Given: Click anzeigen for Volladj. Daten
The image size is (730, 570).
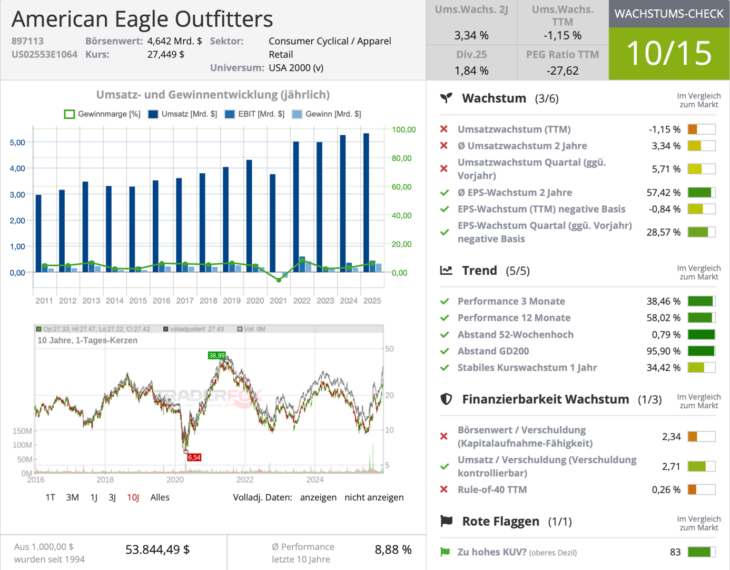Looking at the screenshot, I should click(x=318, y=497).
